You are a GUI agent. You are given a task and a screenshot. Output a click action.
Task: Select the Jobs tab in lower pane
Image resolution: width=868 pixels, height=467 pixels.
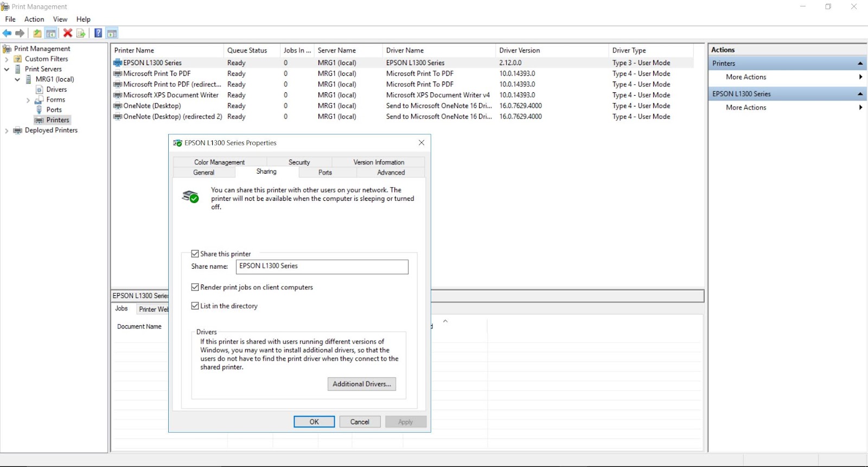pyautogui.click(x=122, y=308)
